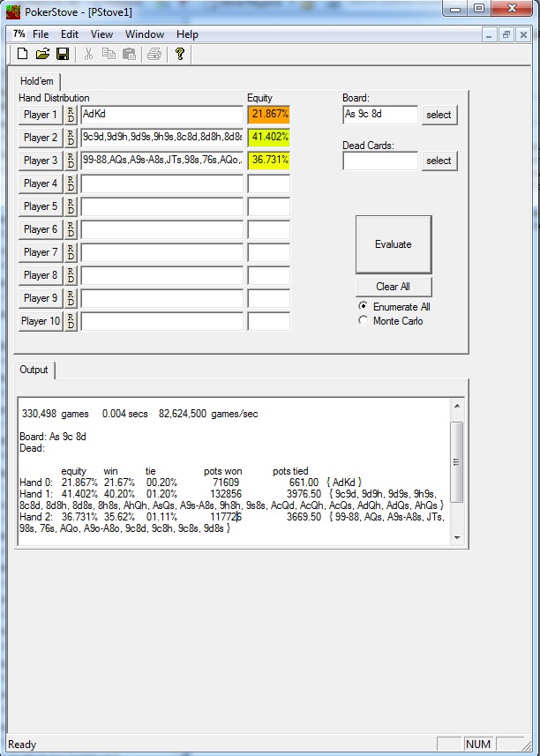Click the Output scrollbar down arrow
Image resolution: width=540 pixels, height=756 pixels.
pyautogui.click(x=456, y=538)
